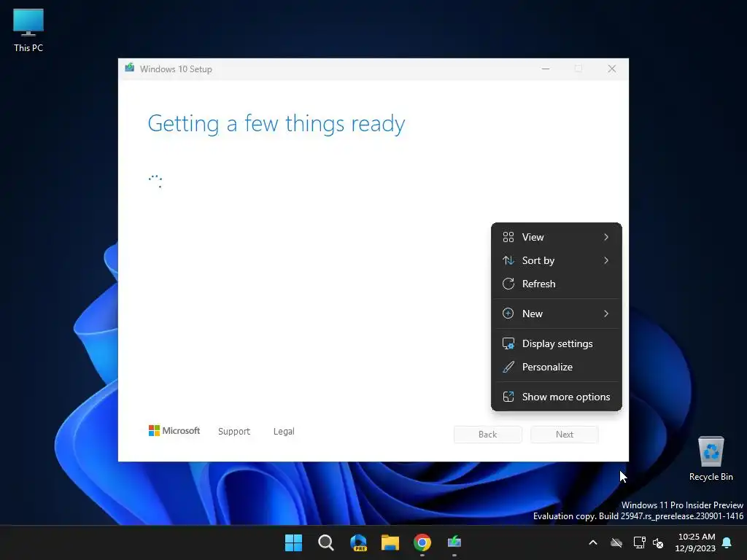Click the Sort by arrows icon
747x560 pixels.
tap(508, 260)
